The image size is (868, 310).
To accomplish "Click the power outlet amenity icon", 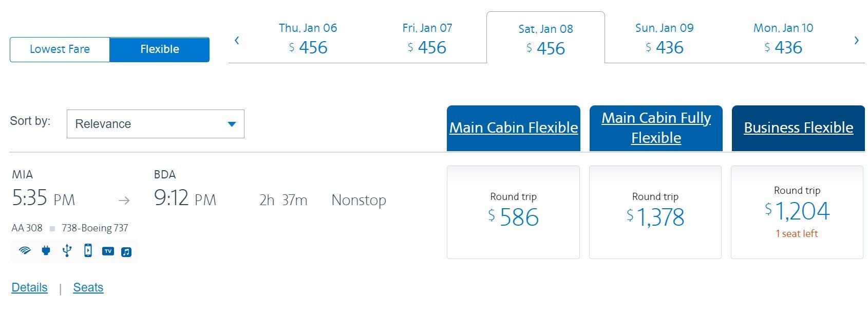I will [46, 251].
